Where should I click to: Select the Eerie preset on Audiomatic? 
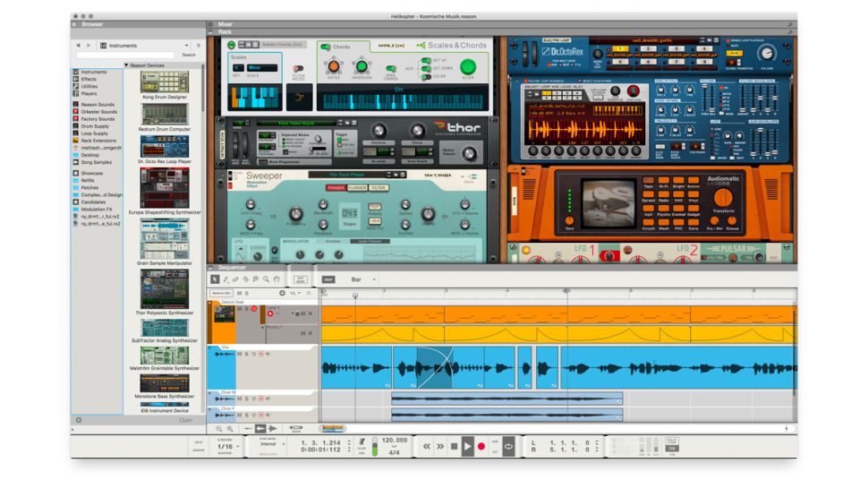point(694,223)
